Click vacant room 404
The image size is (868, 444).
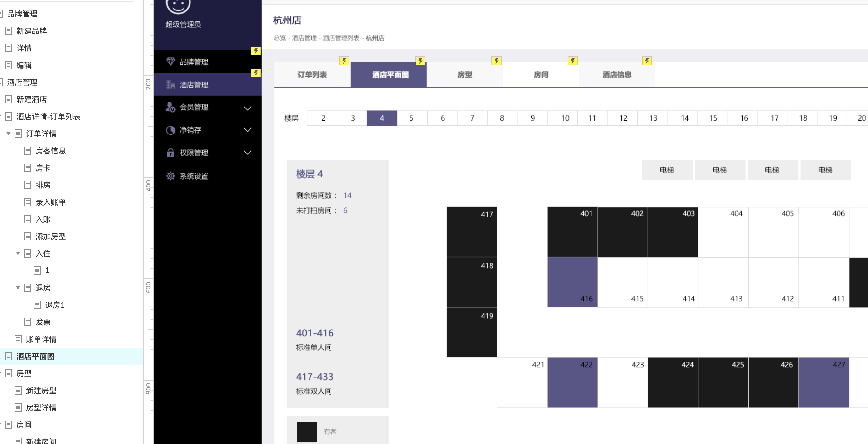click(724, 232)
